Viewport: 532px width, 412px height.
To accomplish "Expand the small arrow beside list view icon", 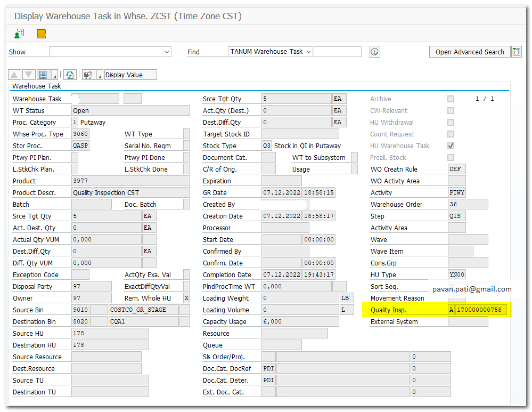I will 55,75.
